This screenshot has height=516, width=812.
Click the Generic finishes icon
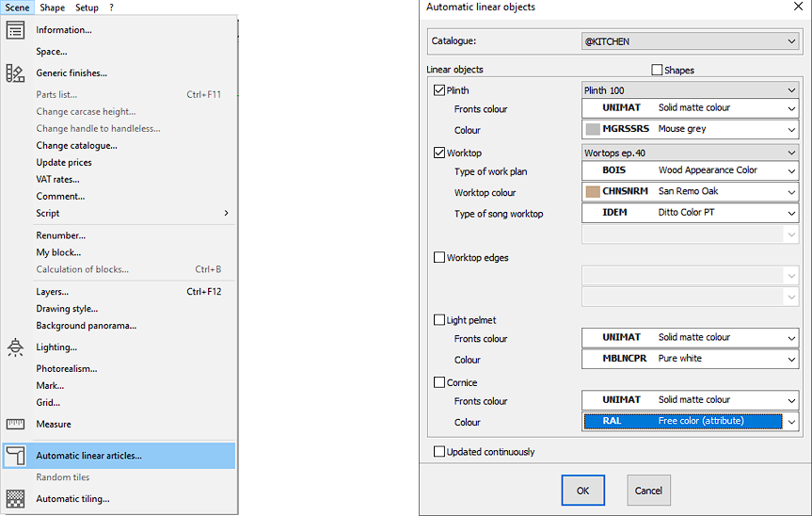click(15, 73)
